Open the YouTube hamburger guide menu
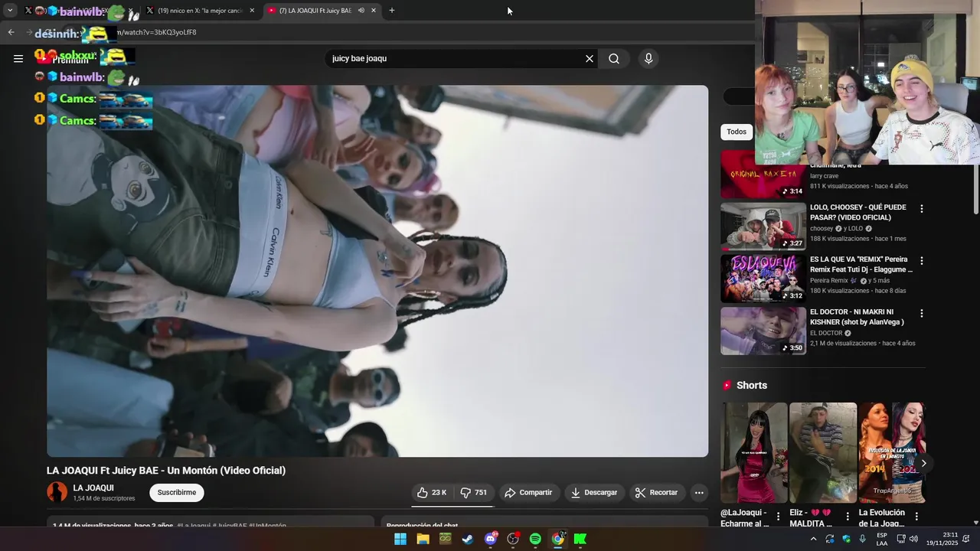This screenshot has width=980, height=551. tap(18, 58)
